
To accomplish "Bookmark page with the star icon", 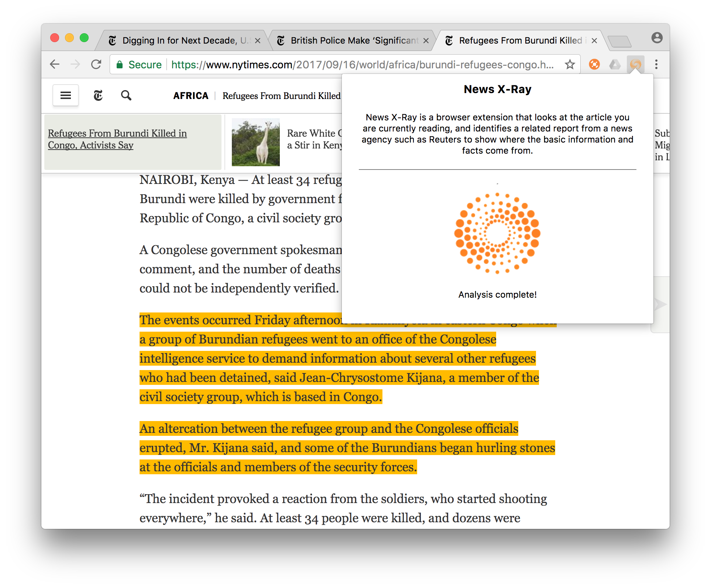I will coord(570,64).
